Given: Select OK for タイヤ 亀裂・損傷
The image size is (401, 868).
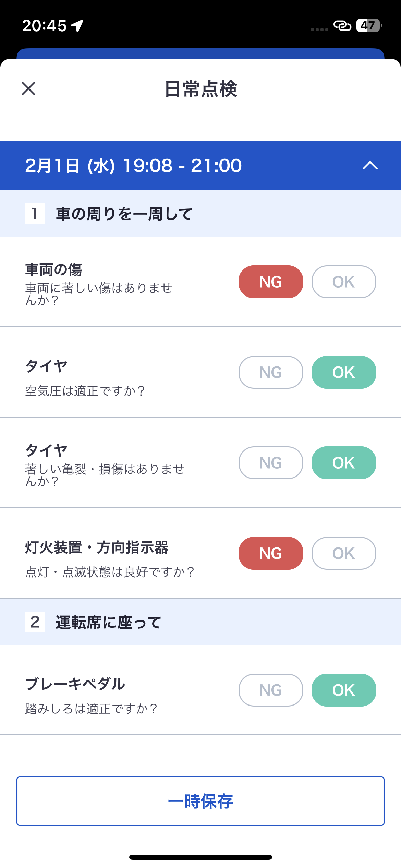Looking at the screenshot, I should click(x=343, y=463).
